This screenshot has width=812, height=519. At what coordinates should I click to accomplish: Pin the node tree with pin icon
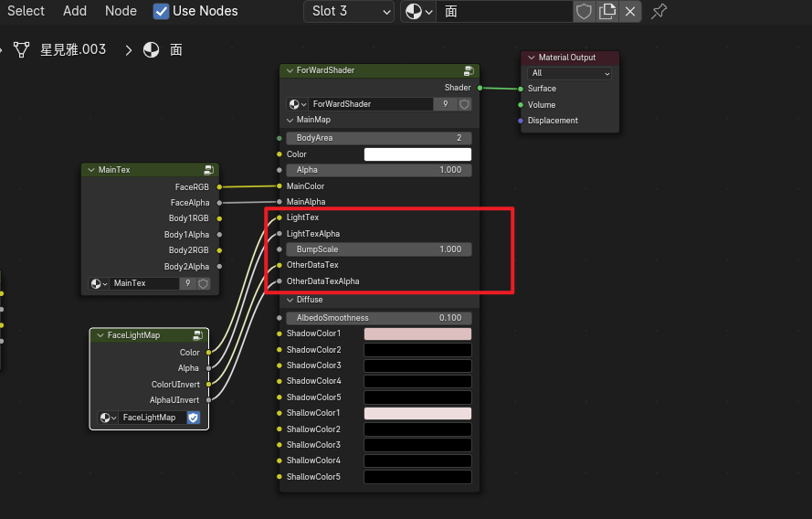tap(658, 11)
